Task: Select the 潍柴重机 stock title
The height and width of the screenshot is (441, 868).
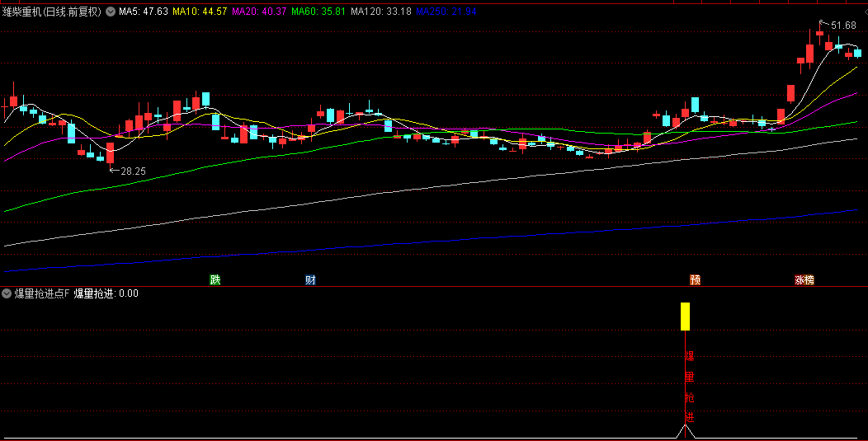Action: pos(52,12)
